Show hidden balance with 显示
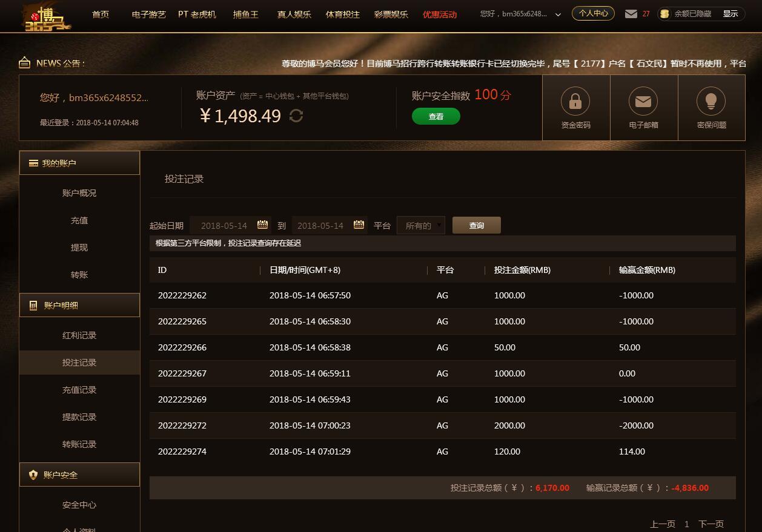Viewport: 762px width, 532px height. coord(731,14)
